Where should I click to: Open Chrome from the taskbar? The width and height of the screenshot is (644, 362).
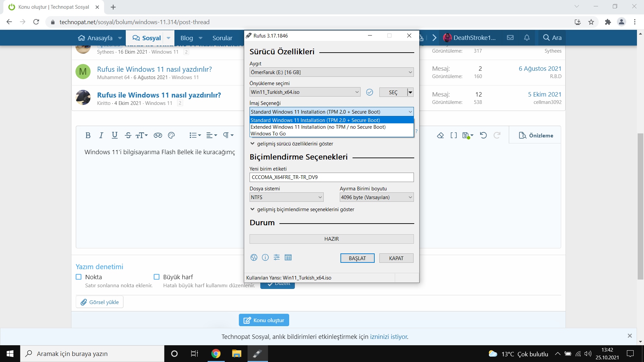[216, 354]
